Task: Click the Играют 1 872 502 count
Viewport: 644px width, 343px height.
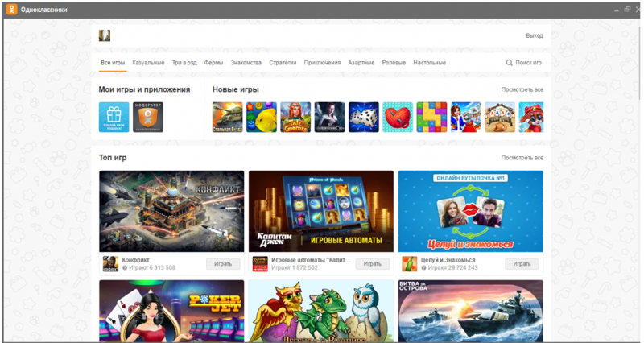Action: click(x=295, y=268)
